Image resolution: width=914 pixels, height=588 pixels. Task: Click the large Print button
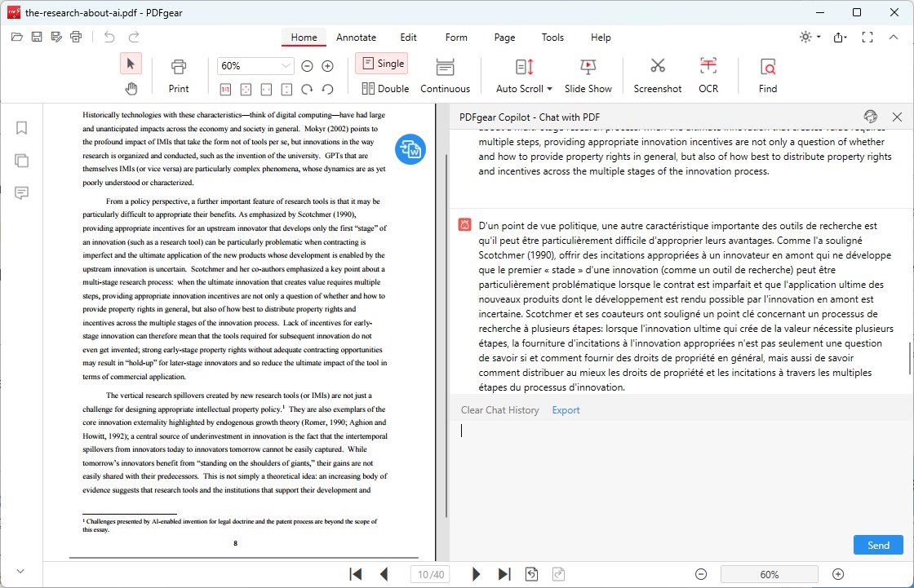pyautogui.click(x=179, y=76)
